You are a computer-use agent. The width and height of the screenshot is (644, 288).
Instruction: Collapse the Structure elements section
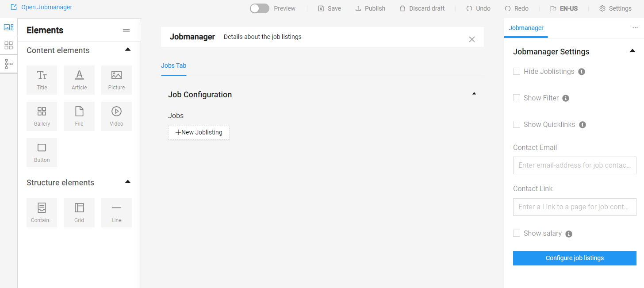[x=128, y=182]
